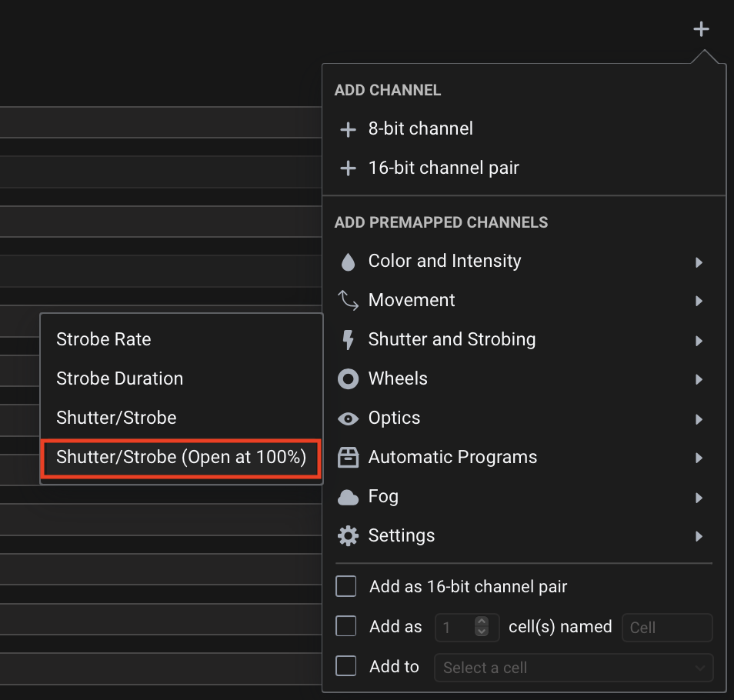The height and width of the screenshot is (700, 734).
Task: Expand the Wheels submenu arrow
Action: click(x=699, y=379)
